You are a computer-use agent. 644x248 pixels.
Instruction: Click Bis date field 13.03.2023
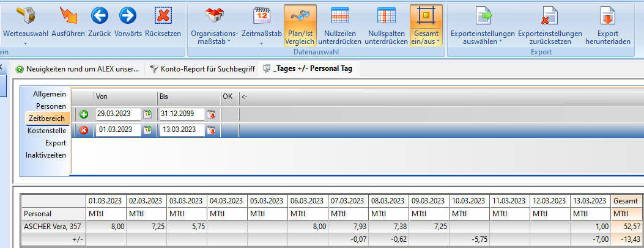click(x=182, y=129)
